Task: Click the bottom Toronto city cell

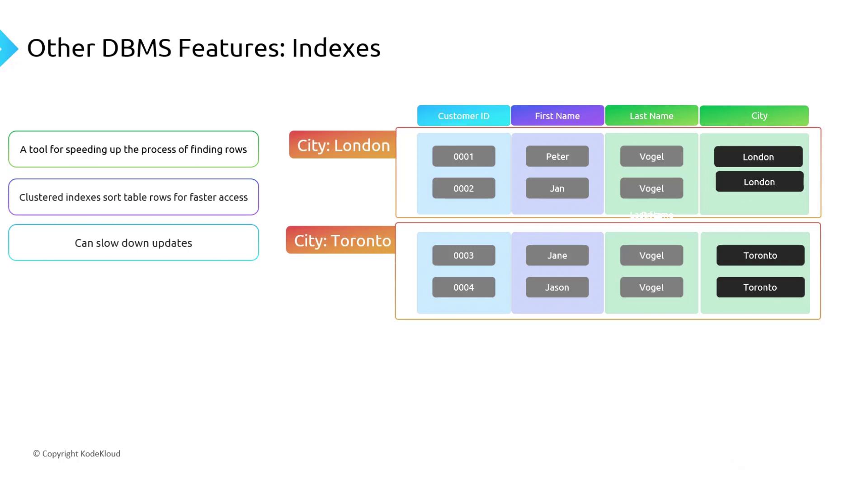Action: pos(760,287)
